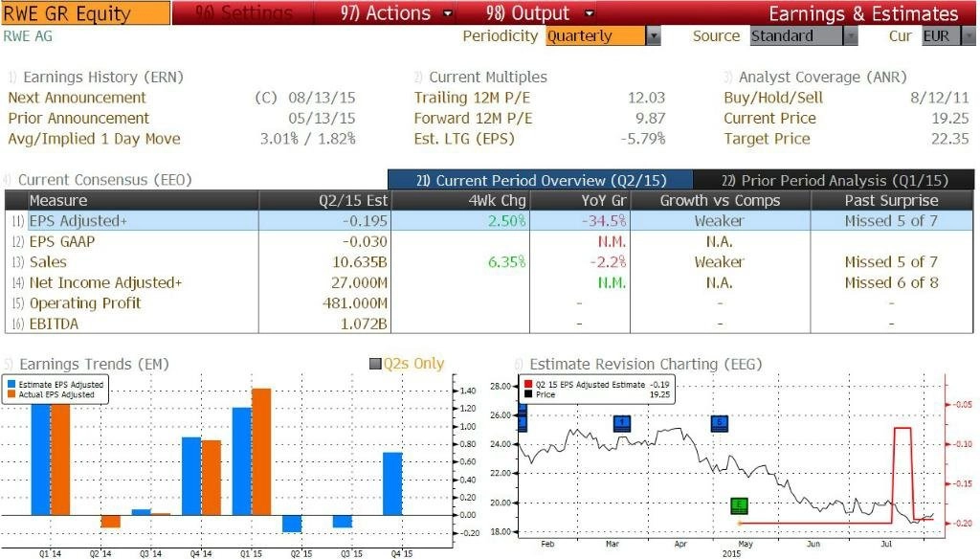Click the RWE GR Equity ticker field
This screenshot has width=980, height=559.
85,13
